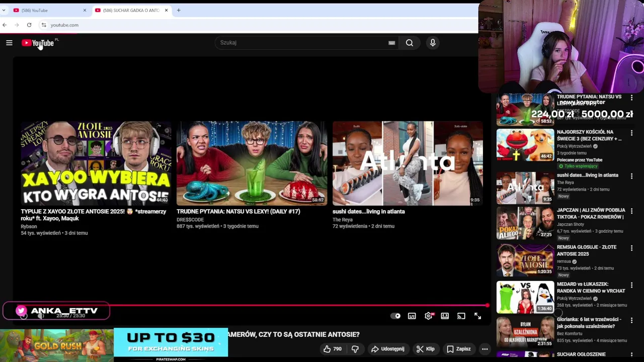644x362 pixels.
Task: Toggle the autoplay switch
Action: pyautogui.click(x=395, y=316)
